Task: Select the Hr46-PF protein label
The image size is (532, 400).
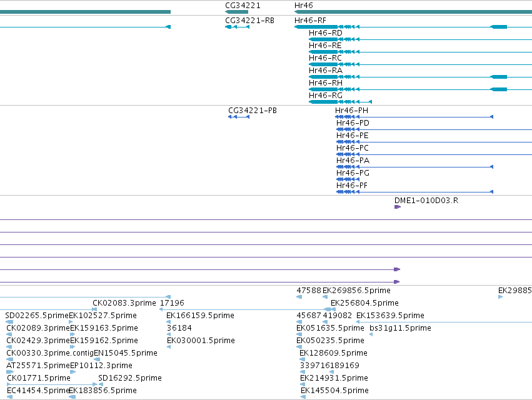Action: tap(352, 186)
